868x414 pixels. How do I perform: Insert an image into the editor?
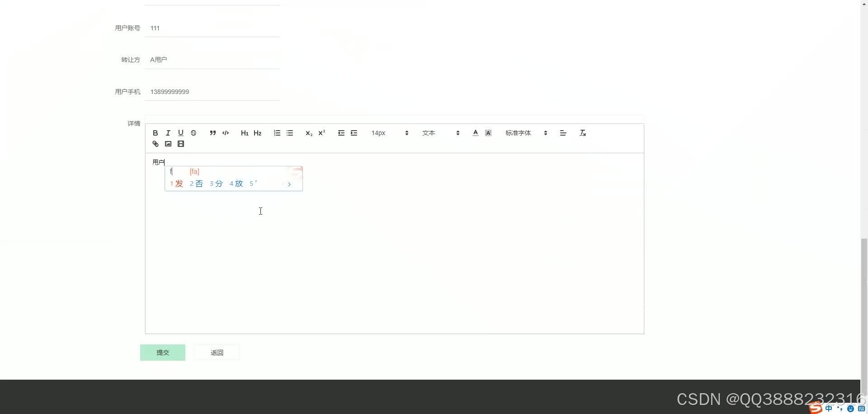(x=168, y=144)
